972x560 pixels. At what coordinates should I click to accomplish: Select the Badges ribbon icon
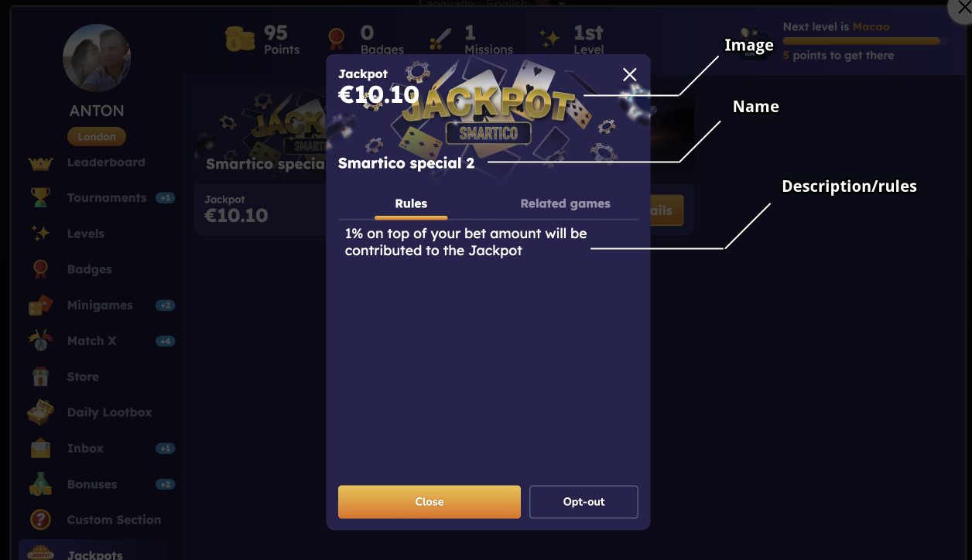(39, 269)
